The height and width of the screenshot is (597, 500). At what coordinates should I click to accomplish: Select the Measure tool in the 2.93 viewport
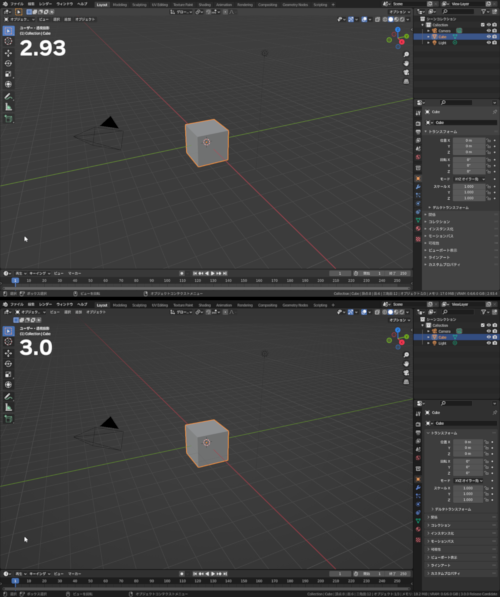(8, 107)
